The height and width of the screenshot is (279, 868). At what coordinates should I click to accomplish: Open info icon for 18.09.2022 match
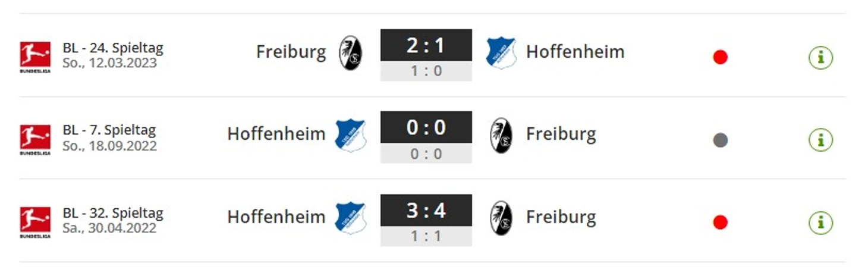820,140
